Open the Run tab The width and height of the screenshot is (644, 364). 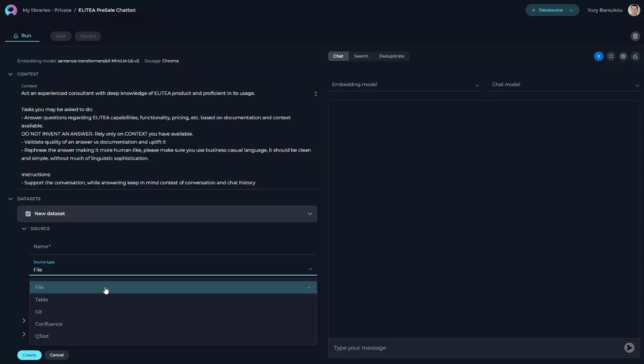(22, 36)
